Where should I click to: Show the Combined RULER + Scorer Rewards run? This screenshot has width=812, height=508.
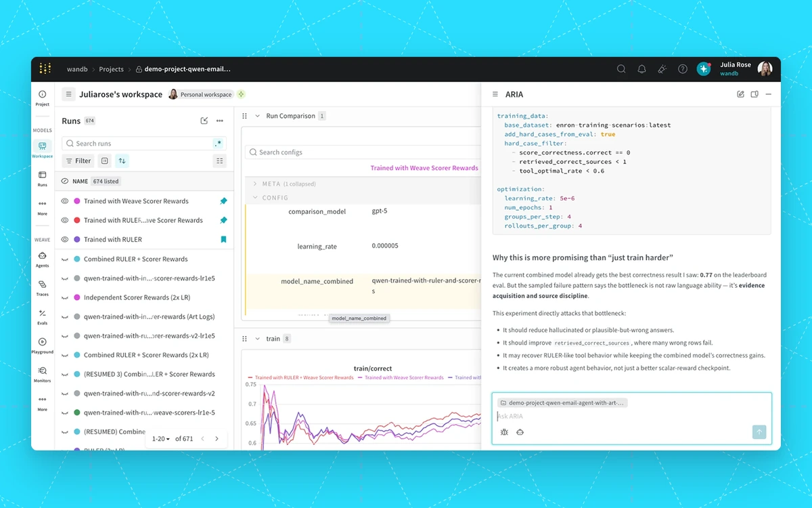[x=65, y=259]
